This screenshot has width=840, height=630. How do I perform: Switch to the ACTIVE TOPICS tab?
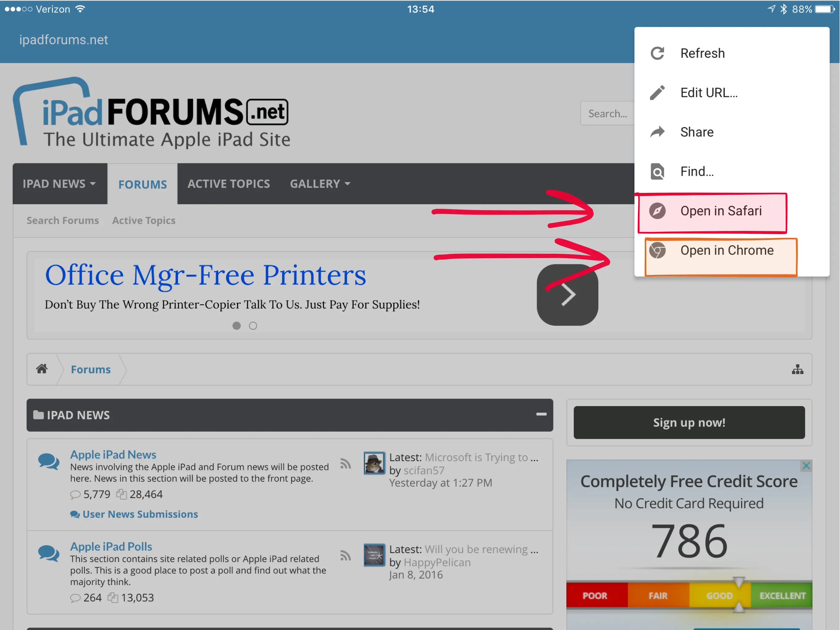coord(229,184)
